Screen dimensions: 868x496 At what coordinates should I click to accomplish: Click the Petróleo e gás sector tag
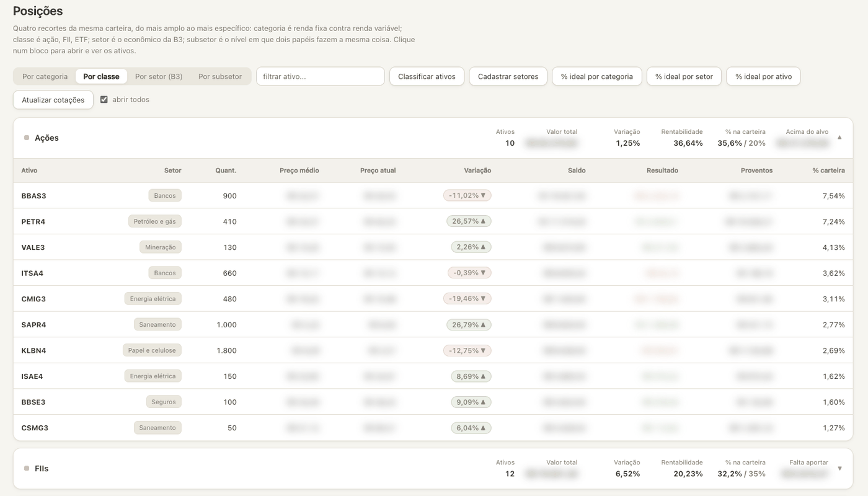155,221
